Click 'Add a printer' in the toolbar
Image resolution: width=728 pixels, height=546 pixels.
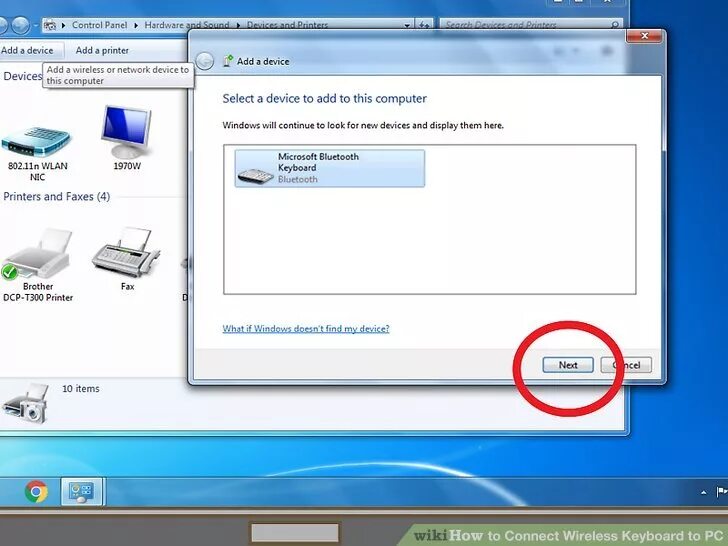(102, 50)
